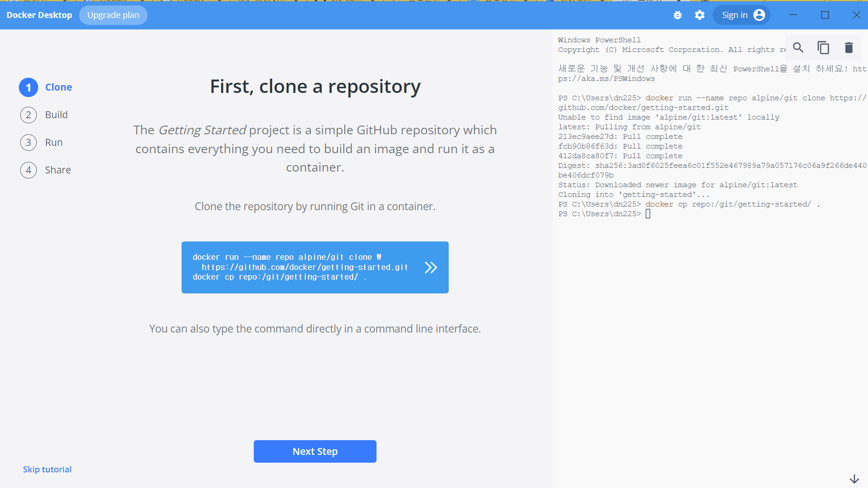The width and height of the screenshot is (868, 488).
Task: Click 'fcb90b86f63d: Pull complete' line
Action: point(620,146)
